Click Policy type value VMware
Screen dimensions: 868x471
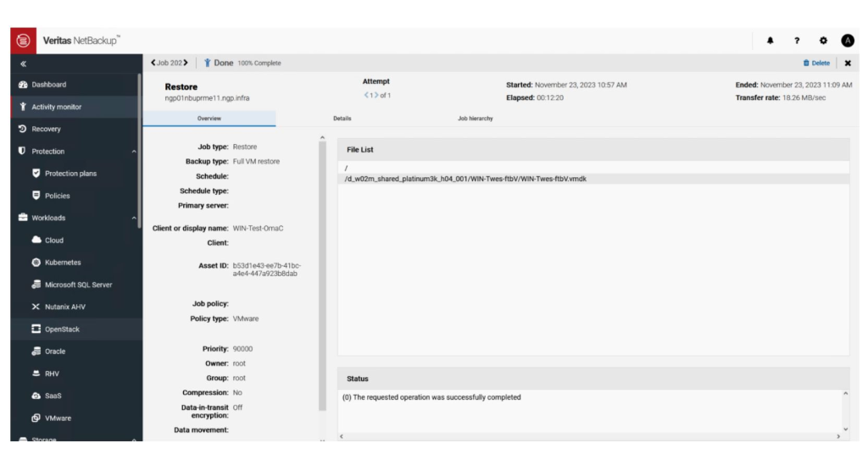pyautogui.click(x=245, y=319)
